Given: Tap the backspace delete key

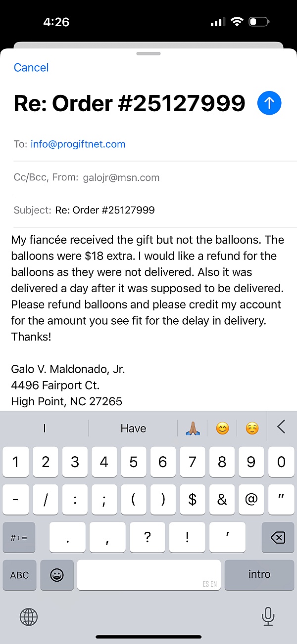Looking at the screenshot, I should 278,537.
